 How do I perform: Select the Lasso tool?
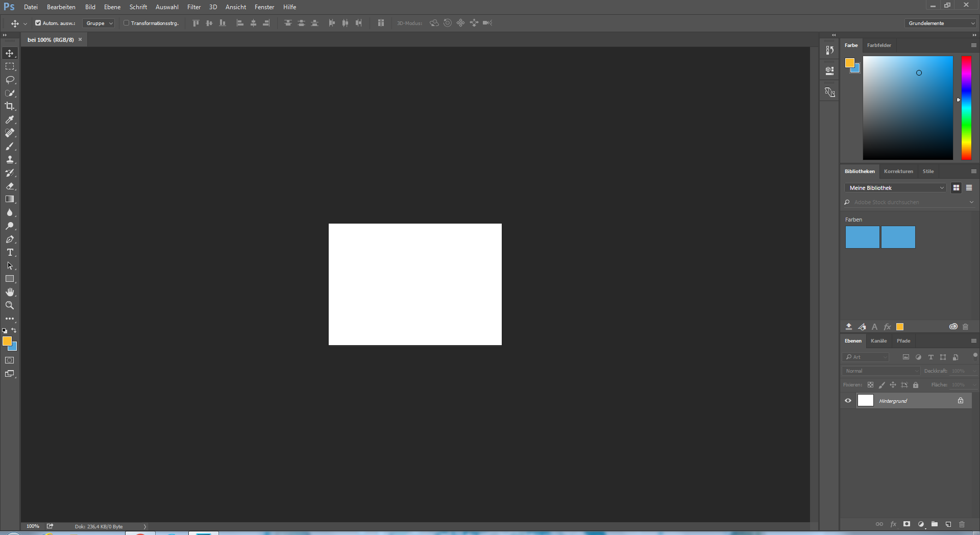pyautogui.click(x=10, y=80)
